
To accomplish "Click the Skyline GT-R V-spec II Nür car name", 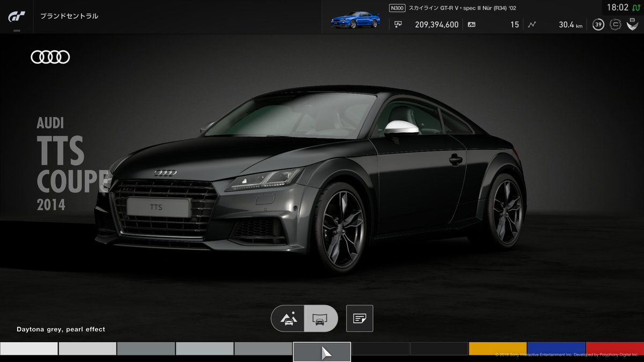I will point(462,8).
